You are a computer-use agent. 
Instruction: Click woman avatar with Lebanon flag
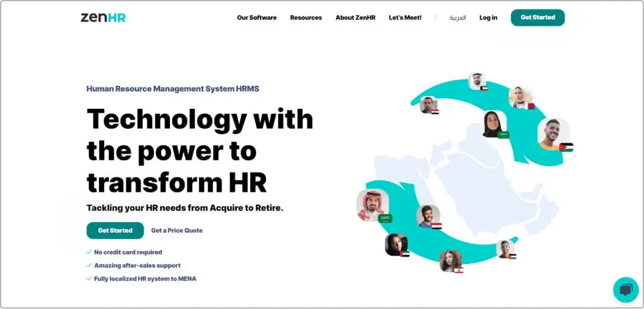(450, 260)
